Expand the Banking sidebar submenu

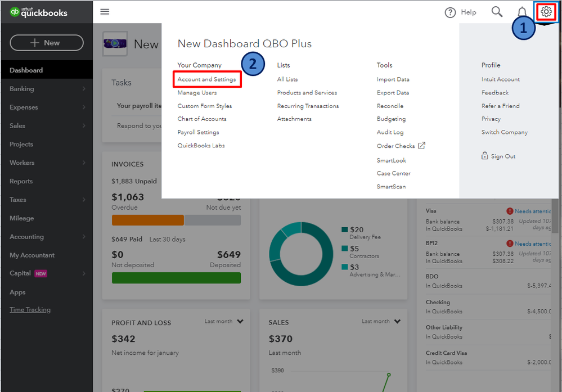click(x=84, y=89)
